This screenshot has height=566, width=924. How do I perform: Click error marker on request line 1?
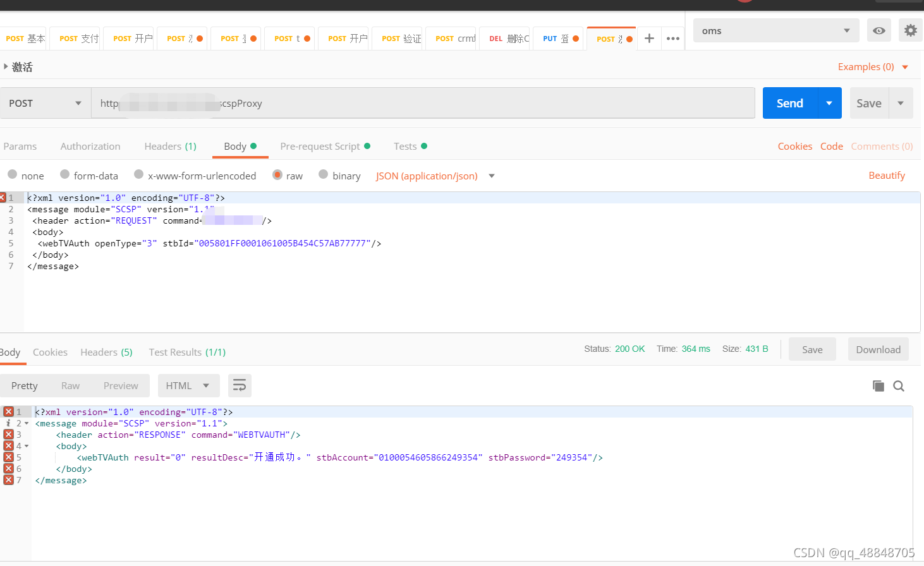point(2,198)
